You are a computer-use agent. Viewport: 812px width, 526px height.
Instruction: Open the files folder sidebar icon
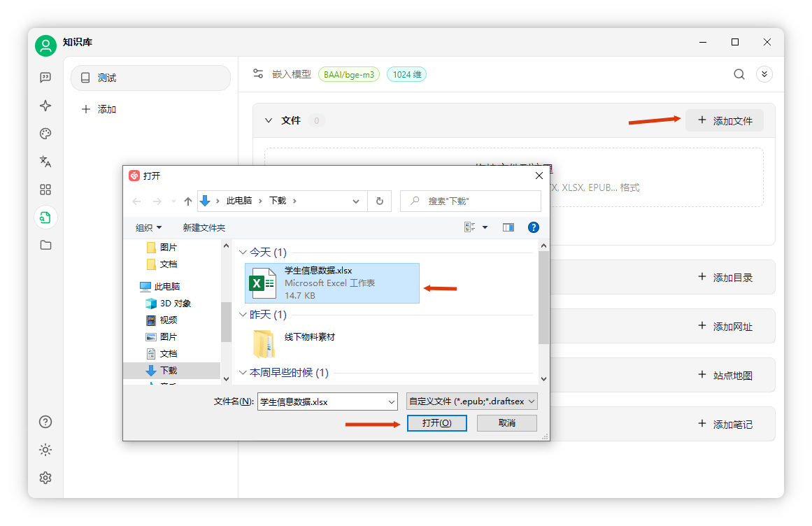point(45,245)
